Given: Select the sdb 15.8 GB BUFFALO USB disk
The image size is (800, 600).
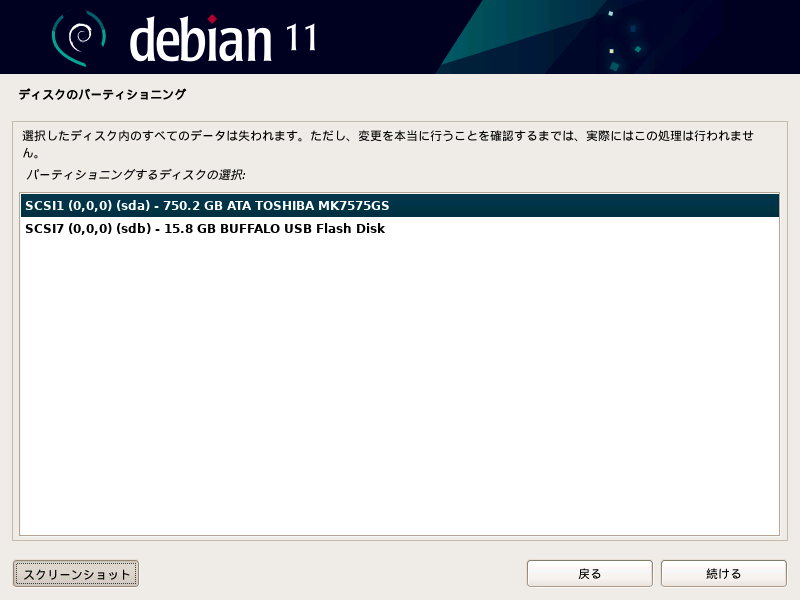Looking at the screenshot, I should [x=399, y=229].
